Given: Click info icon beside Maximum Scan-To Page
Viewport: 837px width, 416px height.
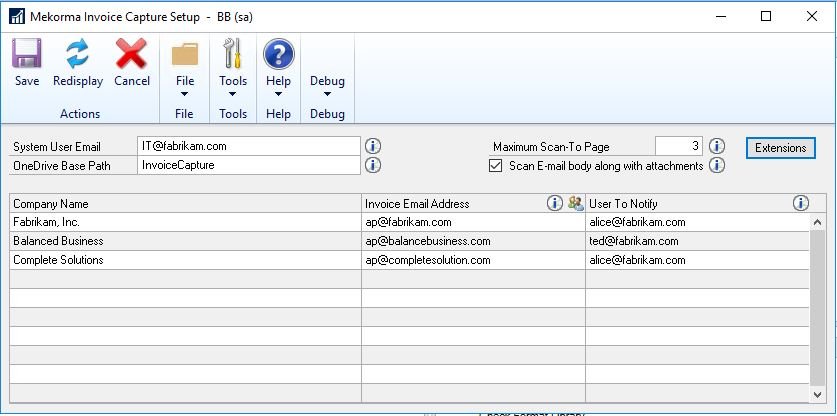Looking at the screenshot, I should (716, 146).
